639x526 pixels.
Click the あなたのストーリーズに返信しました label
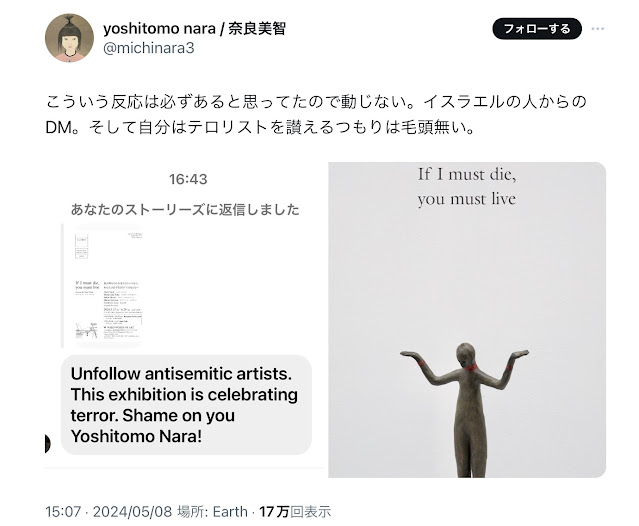[x=185, y=209]
